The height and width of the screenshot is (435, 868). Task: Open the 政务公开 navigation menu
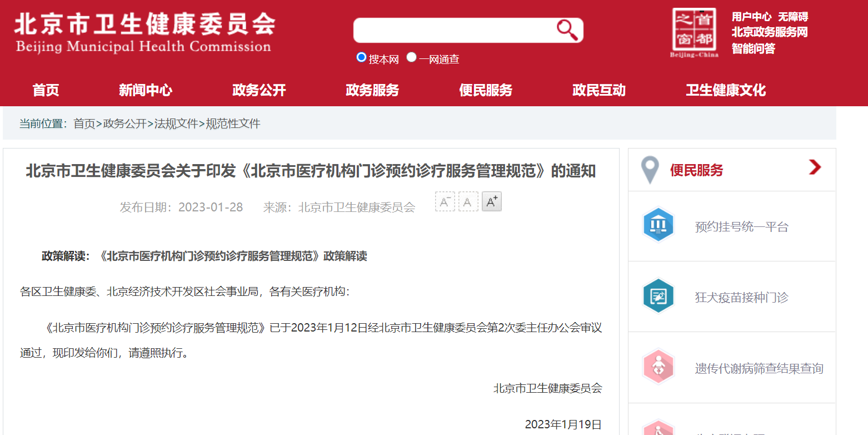coord(259,90)
